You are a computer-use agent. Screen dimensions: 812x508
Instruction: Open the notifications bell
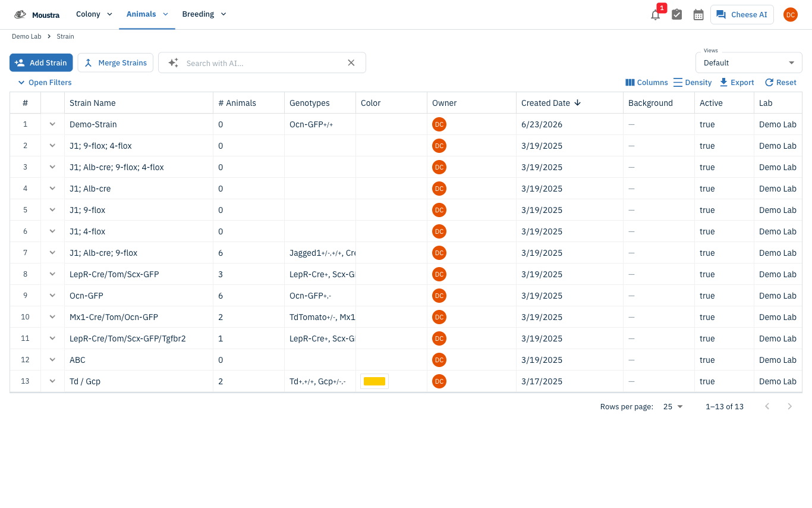[655, 15]
